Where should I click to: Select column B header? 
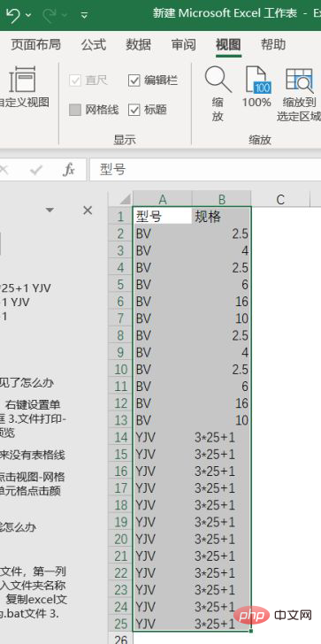coord(222,199)
